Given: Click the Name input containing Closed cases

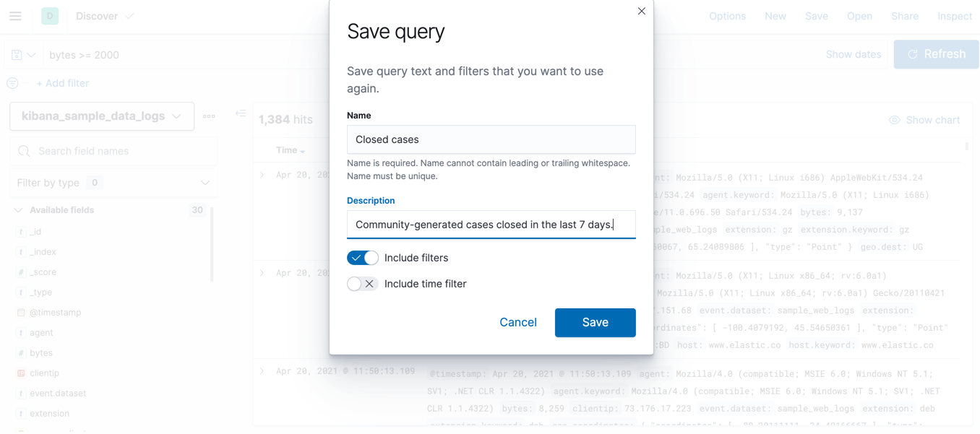Looking at the screenshot, I should [491, 139].
